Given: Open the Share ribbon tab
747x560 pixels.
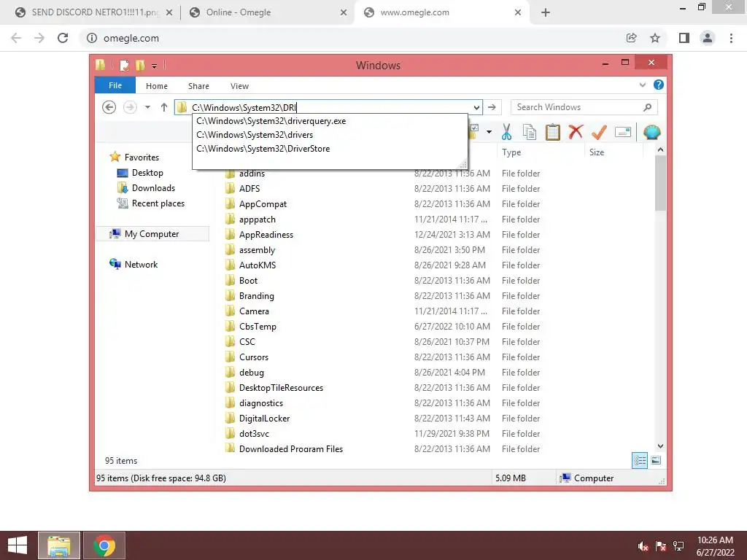Looking at the screenshot, I should click(x=198, y=86).
